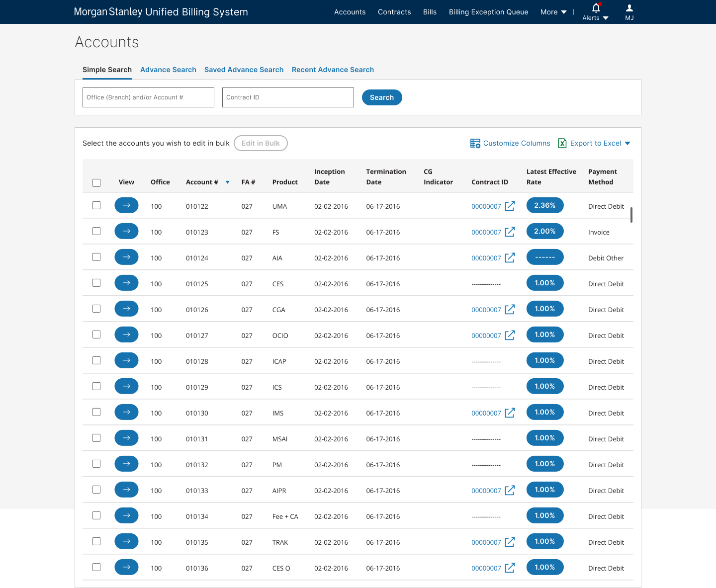The image size is (716, 588).
Task: Open the MJ user profile icon
Action: pos(629,8)
